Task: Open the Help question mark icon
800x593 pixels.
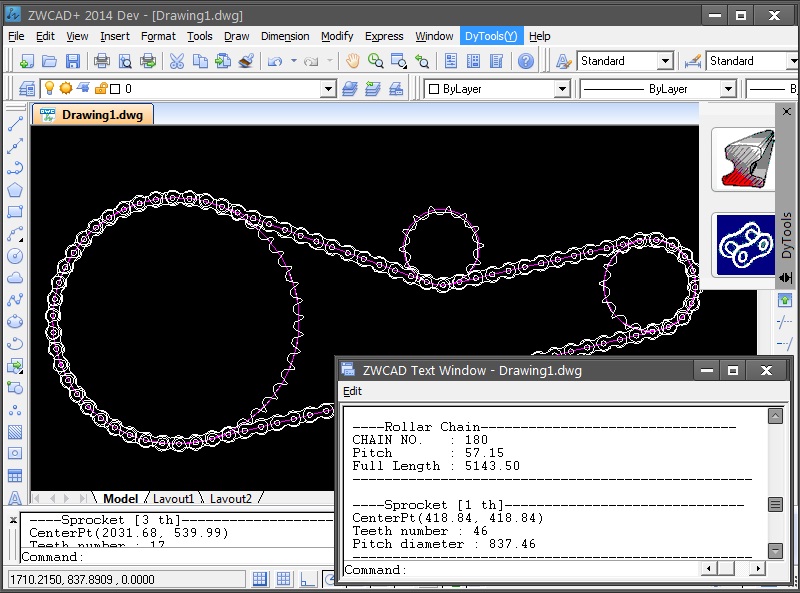Action: [x=526, y=61]
